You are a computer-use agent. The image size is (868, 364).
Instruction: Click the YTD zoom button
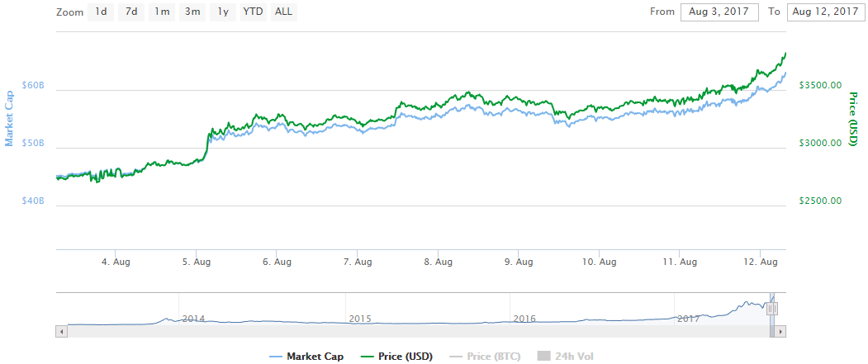tap(253, 12)
